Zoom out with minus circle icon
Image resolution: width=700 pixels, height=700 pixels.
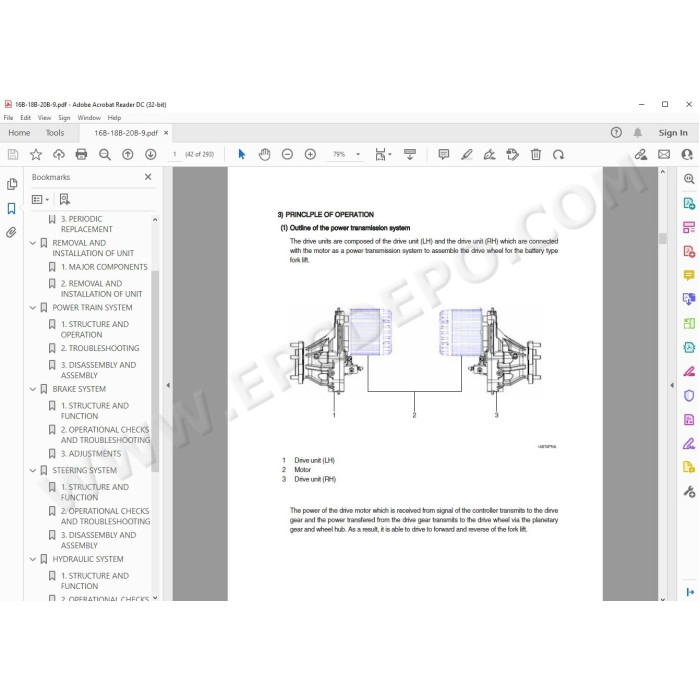[287, 154]
